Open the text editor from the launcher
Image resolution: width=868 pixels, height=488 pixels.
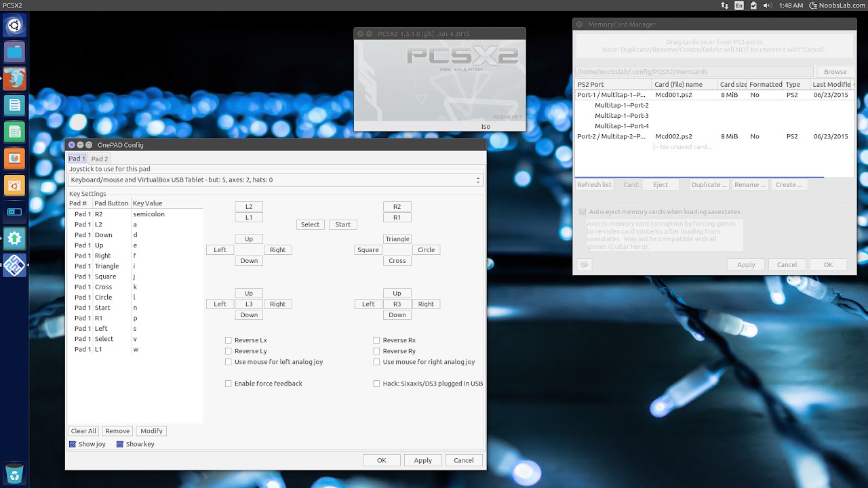[14, 104]
